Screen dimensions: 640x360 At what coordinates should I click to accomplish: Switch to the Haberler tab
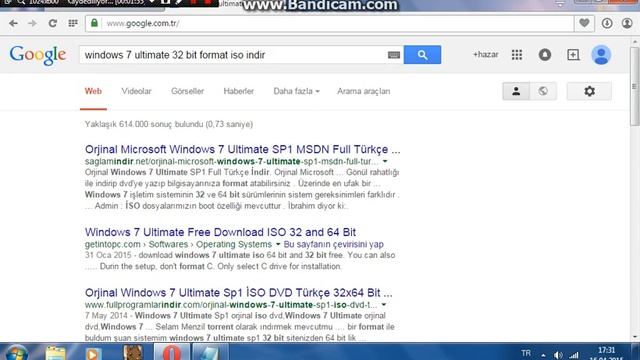(239, 91)
